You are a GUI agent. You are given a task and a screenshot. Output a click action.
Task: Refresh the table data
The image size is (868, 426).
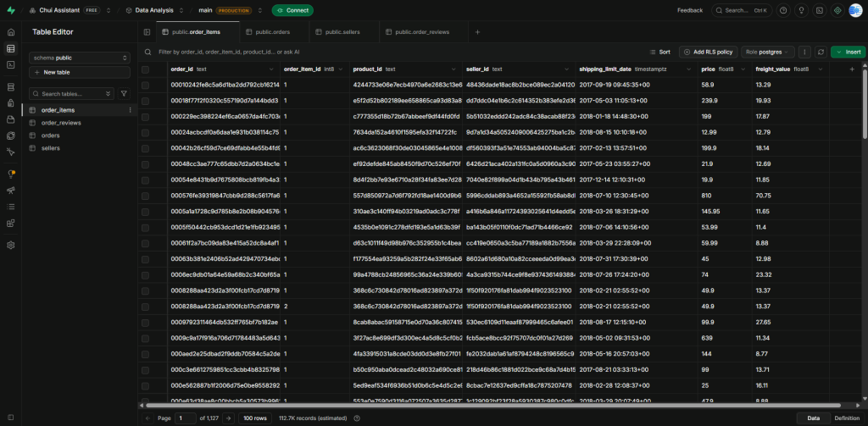tap(821, 52)
